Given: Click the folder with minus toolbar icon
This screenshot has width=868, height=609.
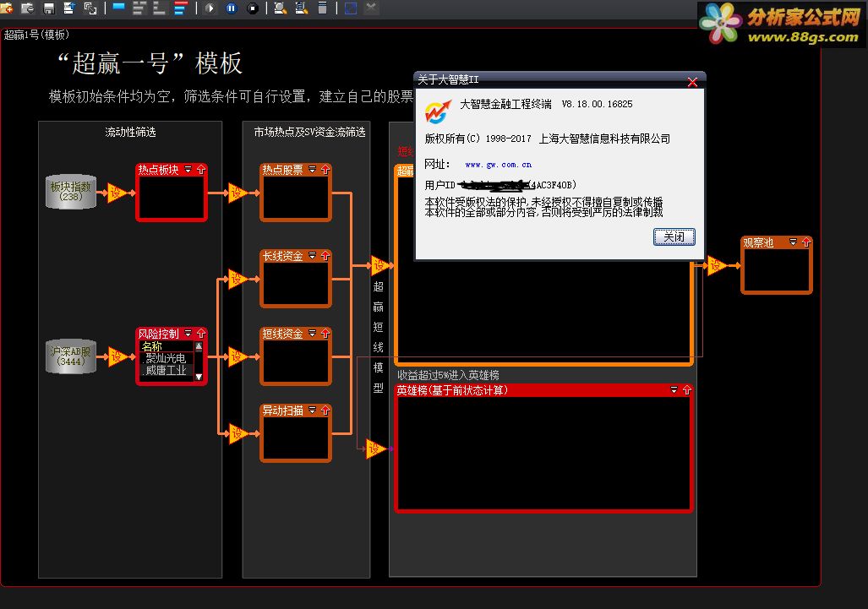Looking at the screenshot, I should point(28,8).
